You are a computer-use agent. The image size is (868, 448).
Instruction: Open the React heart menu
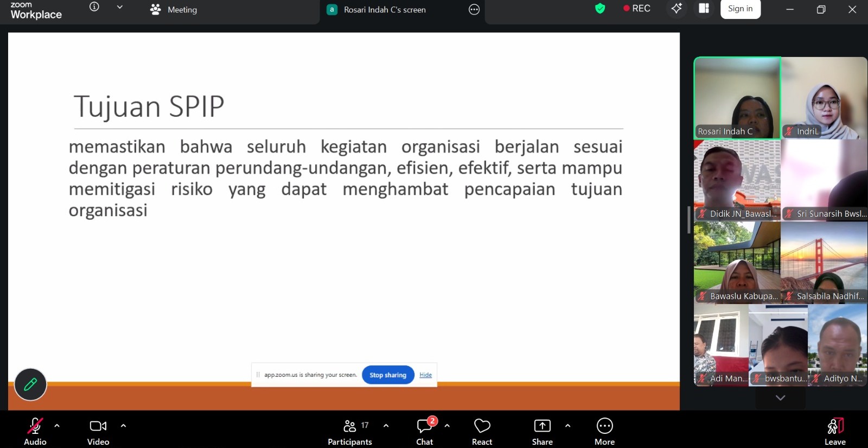click(x=482, y=432)
